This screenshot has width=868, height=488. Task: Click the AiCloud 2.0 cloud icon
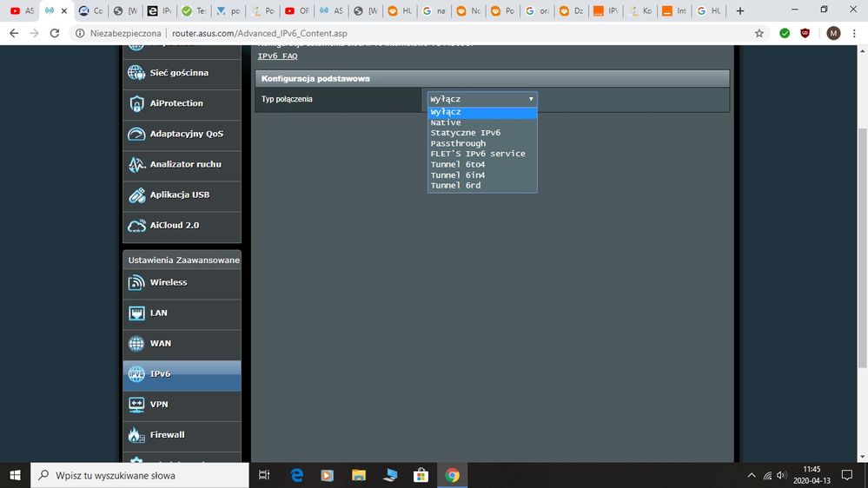click(x=136, y=226)
